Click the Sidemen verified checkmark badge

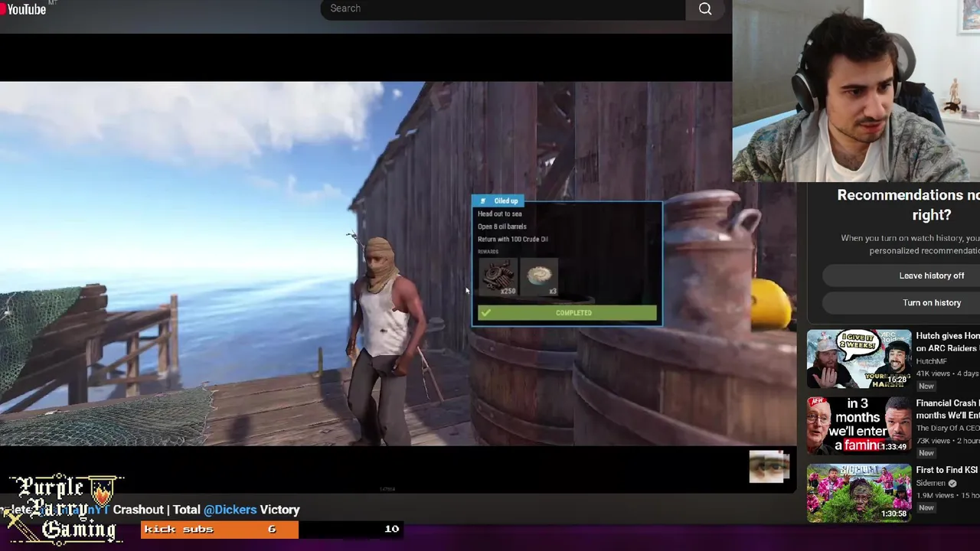(x=952, y=484)
